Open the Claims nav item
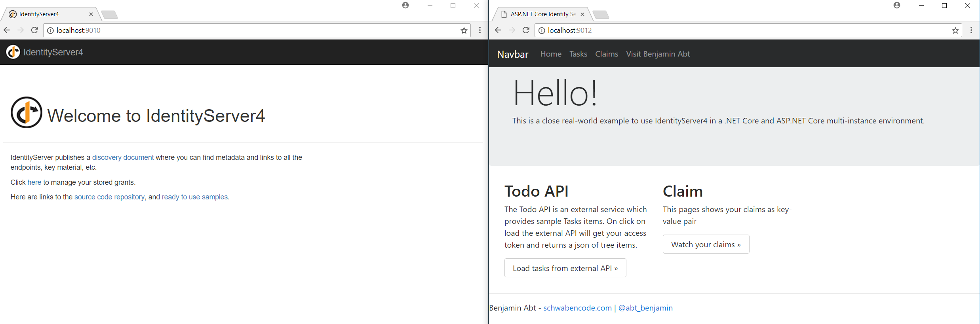The height and width of the screenshot is (324, 980). coord(607,54)
